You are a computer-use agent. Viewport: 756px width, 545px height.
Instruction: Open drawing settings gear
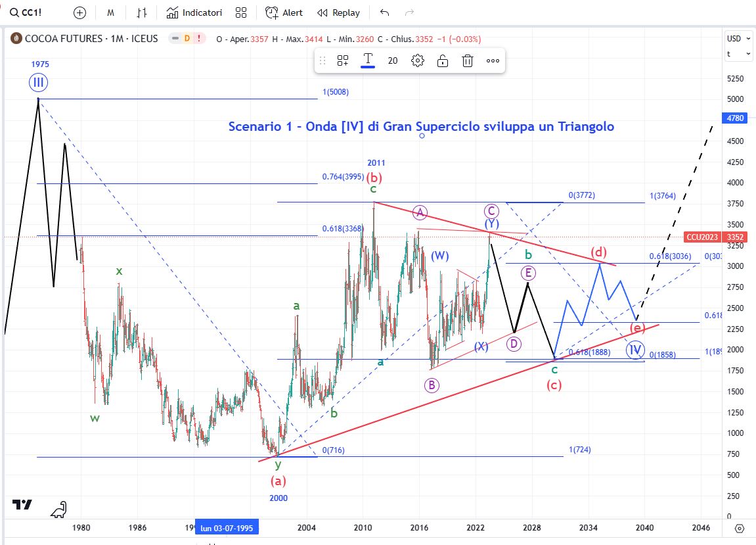coord(418,61)
